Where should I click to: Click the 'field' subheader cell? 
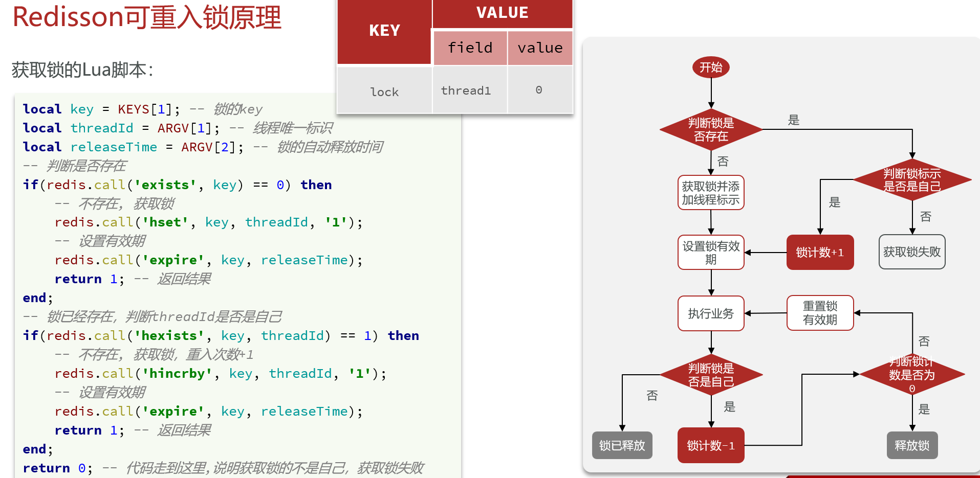click(470, 48)
